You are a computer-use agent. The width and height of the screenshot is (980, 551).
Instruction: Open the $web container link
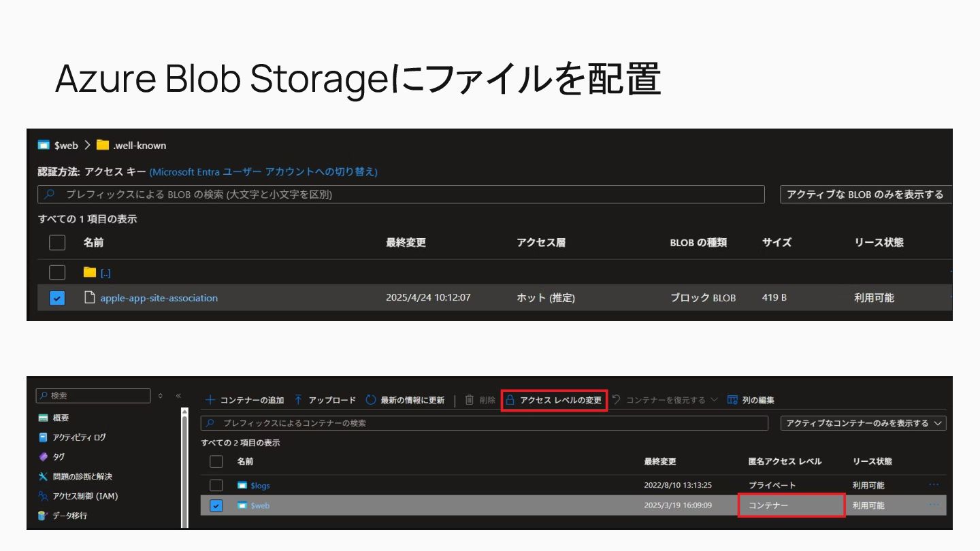tap(260, 505)
